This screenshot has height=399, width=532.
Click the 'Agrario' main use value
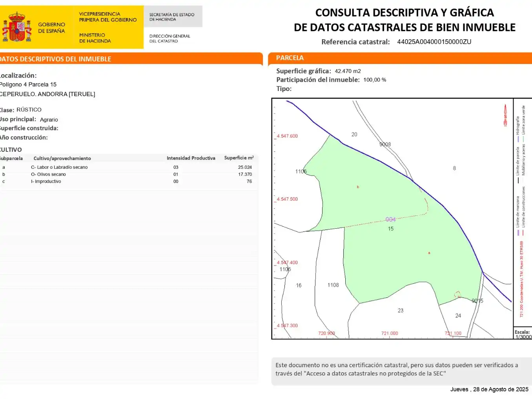pos(49,120)
